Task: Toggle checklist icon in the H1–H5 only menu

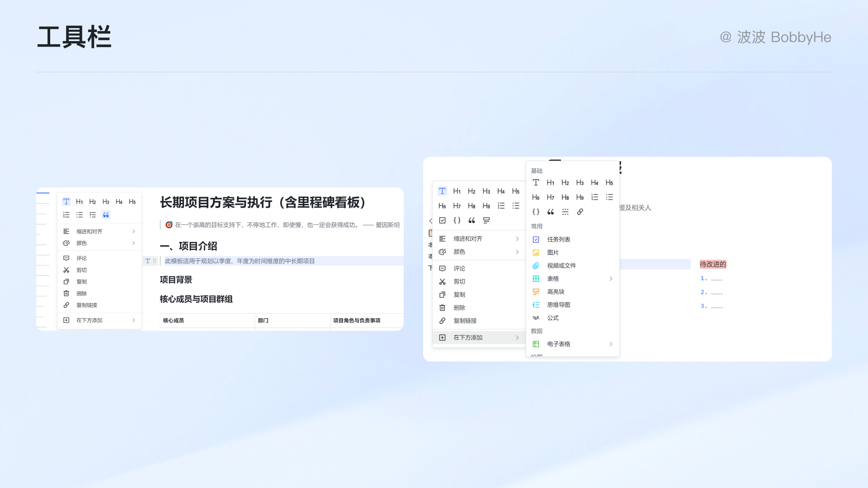Action: pos(93,215)
